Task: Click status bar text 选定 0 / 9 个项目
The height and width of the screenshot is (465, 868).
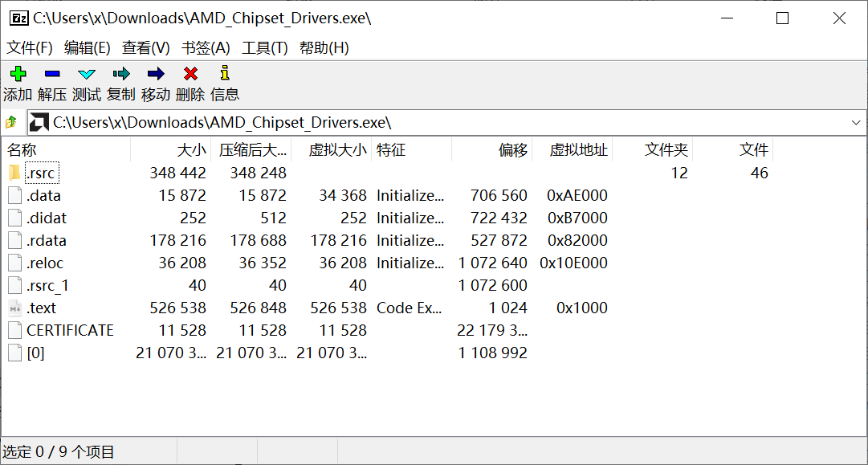Action: tap(59, 452)
